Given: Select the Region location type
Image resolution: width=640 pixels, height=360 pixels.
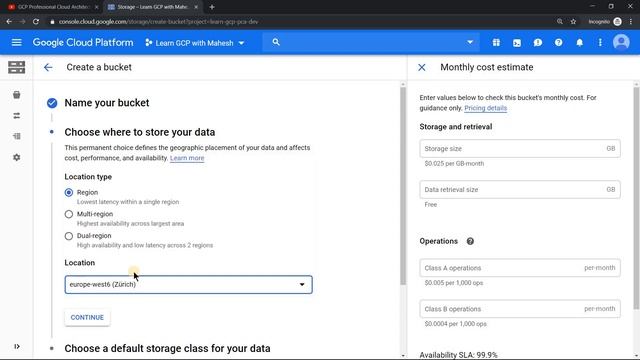Looking at the screenshot, I should 69,192.
